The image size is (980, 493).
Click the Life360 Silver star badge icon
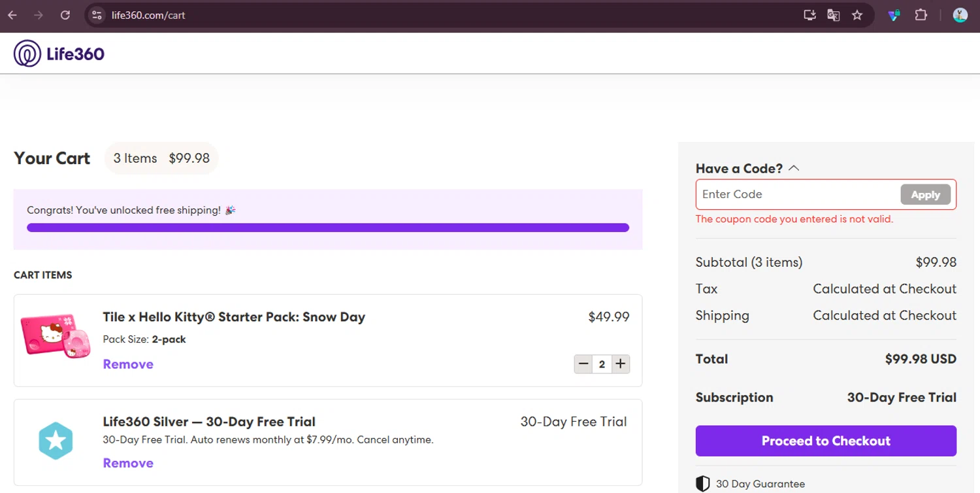coord(56,441)
